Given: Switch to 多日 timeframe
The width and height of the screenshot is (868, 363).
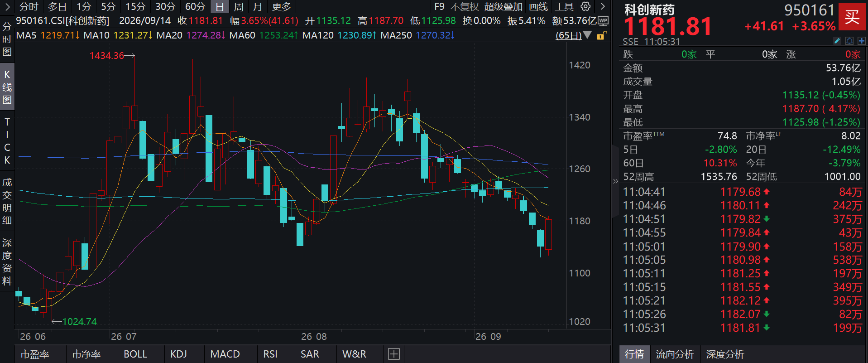Looking at the screenshot, I should [57, 6].
